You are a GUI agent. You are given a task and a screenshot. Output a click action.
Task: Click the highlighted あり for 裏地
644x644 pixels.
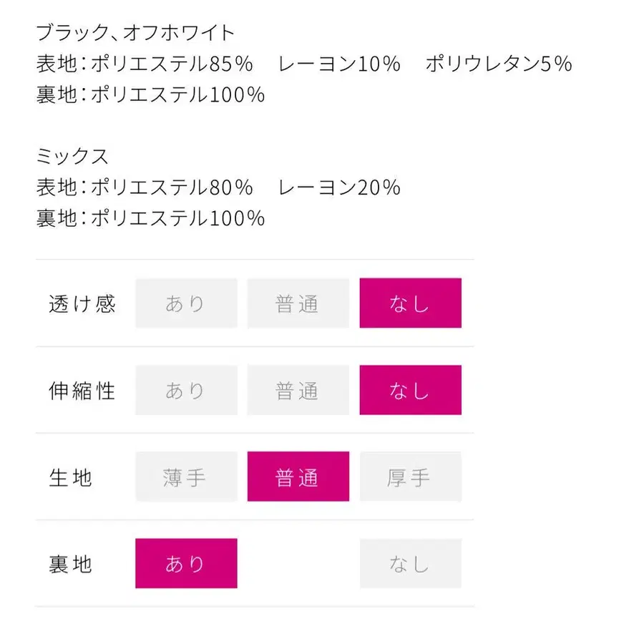point(186,564)
